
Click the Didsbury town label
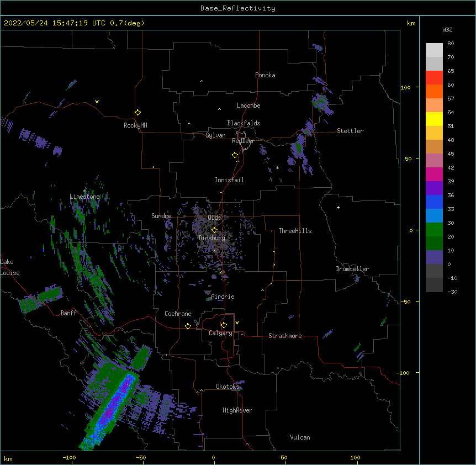point(212,238)
